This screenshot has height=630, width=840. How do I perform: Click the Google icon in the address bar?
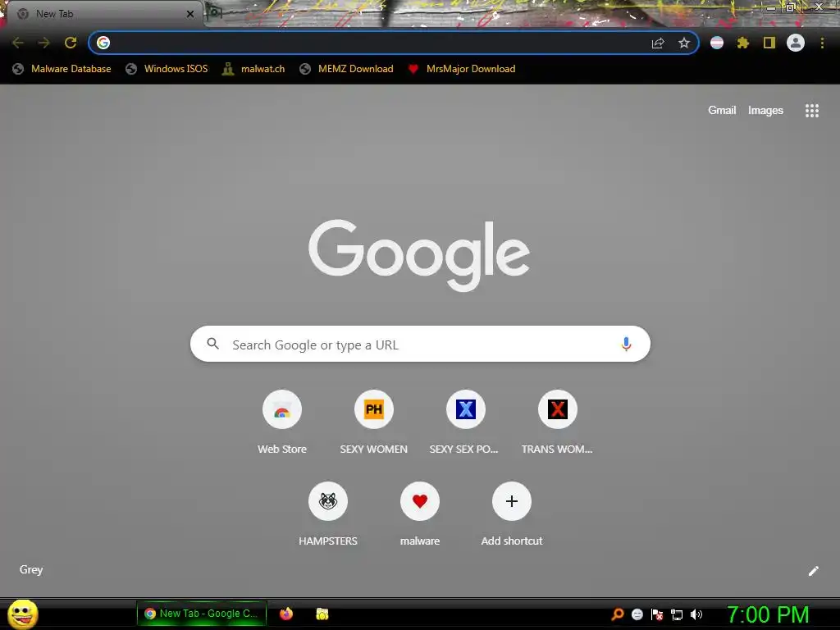click(103, 43)
